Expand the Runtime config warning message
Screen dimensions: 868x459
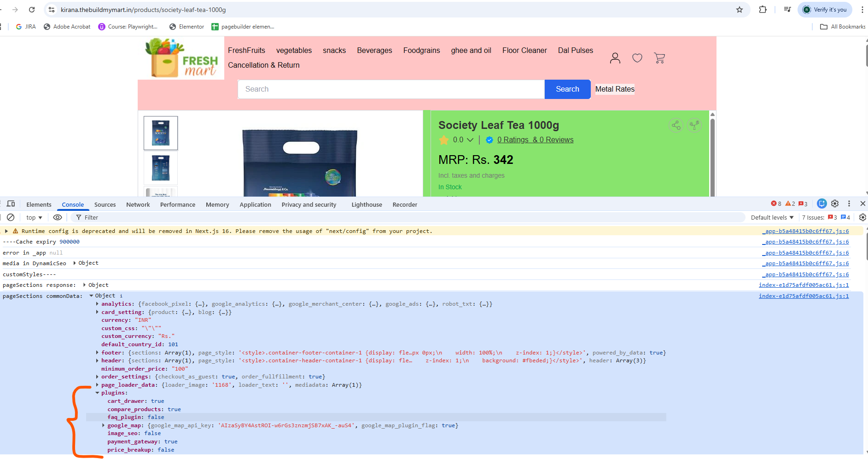point(6,231)
